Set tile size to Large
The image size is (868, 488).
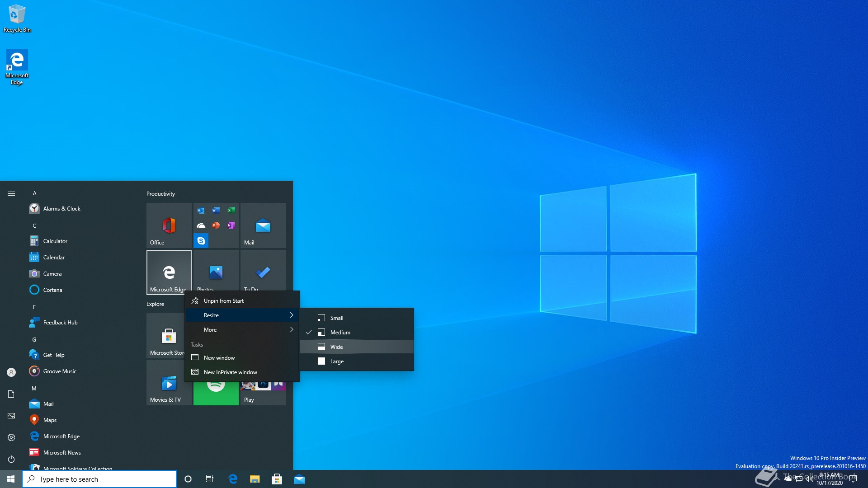357,361
